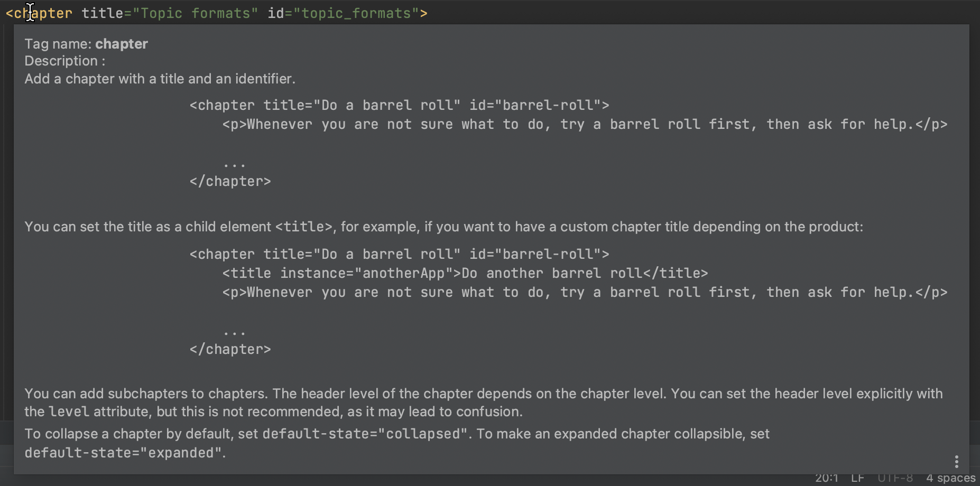Click the Description label in the popup
Image resolution: width=980 pixels, height=486 pixels.
tap(61, 60)
